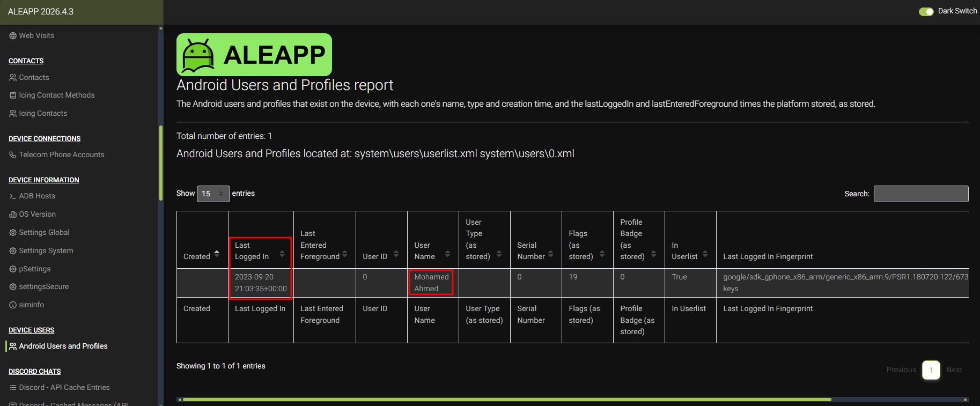Toggle the Dark Switch

pyautogui.click(x=926, y=11)
